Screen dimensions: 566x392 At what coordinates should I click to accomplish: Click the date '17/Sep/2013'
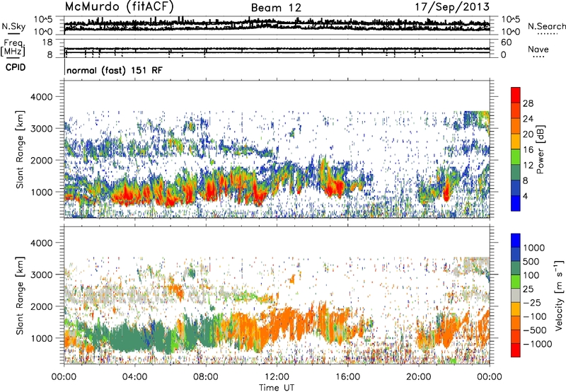pyautogui.click(x=452, y=7)
